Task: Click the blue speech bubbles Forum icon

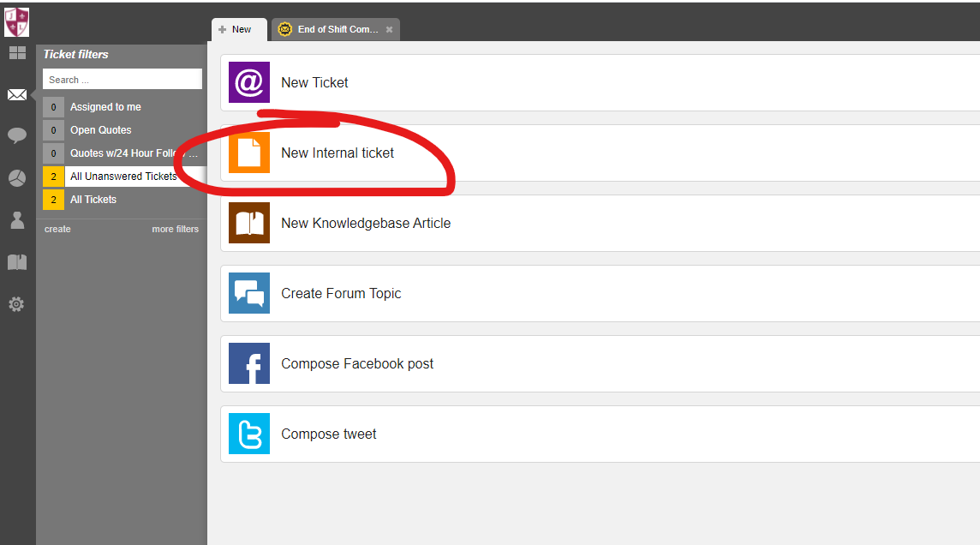Action: 249,293
